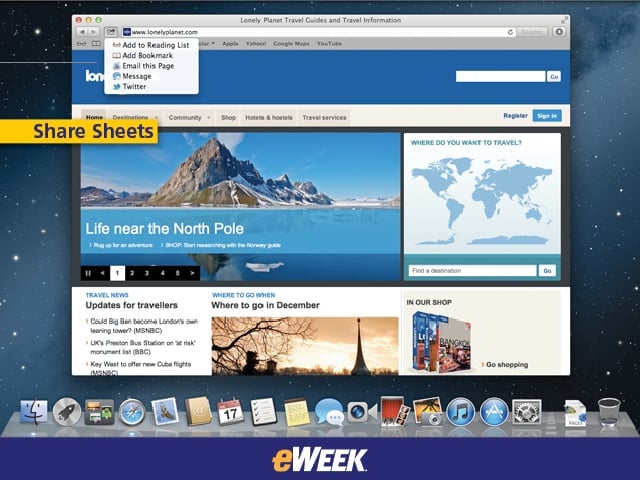Open the Home tab on Lonely Planet
The image size is (640, 480).
pyautogui.click(x=94, y=117)
